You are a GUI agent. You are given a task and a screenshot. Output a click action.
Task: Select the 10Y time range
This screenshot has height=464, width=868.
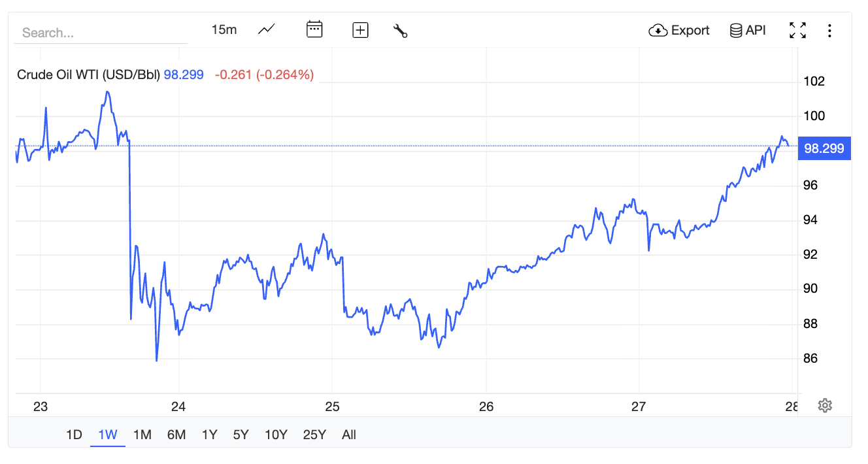[276, 435]
